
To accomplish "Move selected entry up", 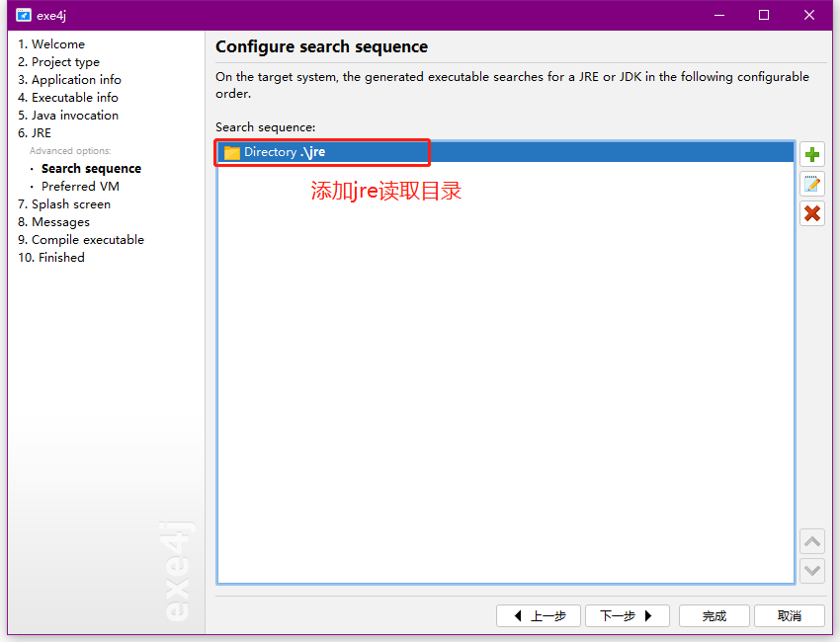I will click(812, 541).
